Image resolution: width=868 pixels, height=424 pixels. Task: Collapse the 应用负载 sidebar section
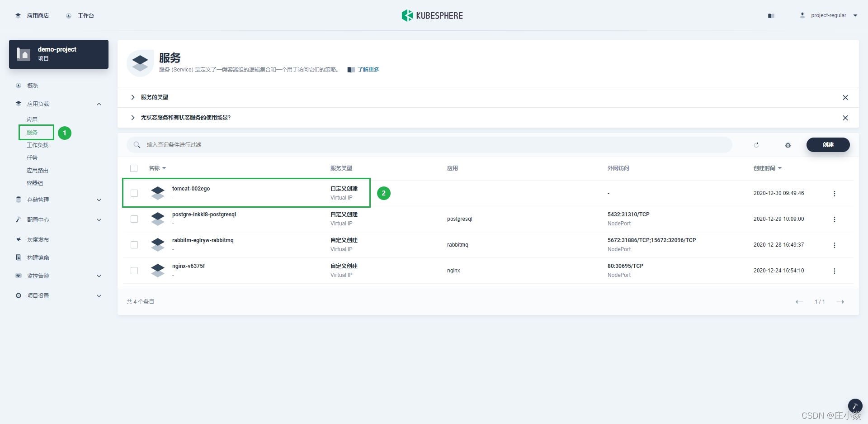click(99, 104)
